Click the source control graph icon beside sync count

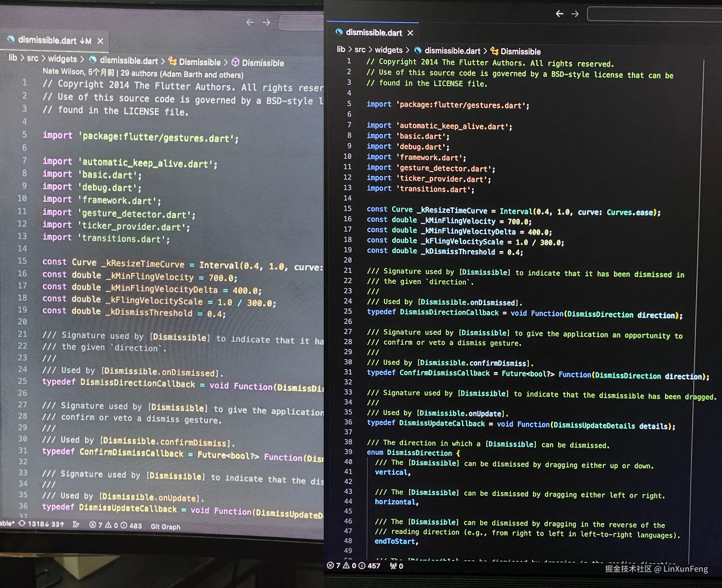[76, 524]
